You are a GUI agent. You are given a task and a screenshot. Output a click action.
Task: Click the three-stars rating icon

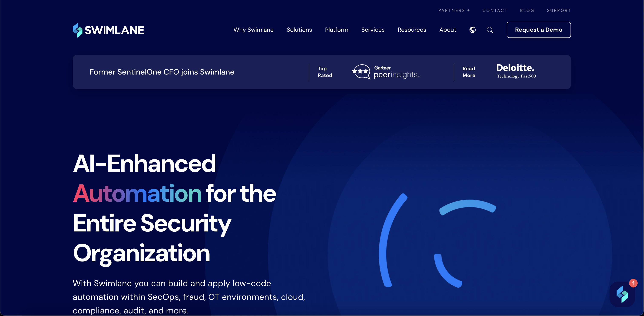click(x=360, y=72)
